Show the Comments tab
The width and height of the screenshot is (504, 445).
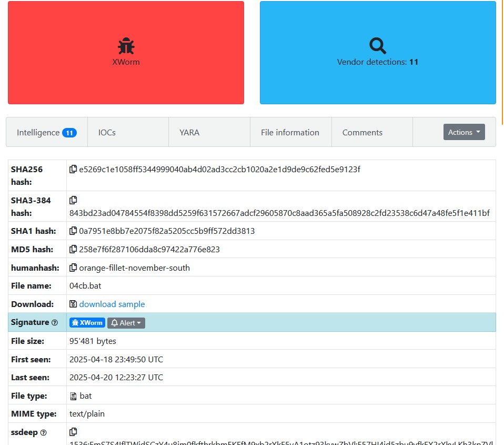tap(362, 133)
